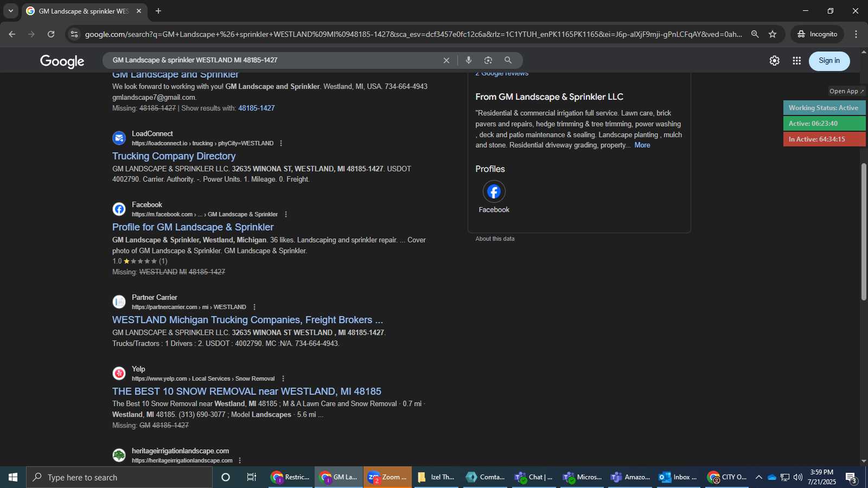Viewport: 868px width, 488px height.
Task: Click the address bar URL
Action: [413, 34]
